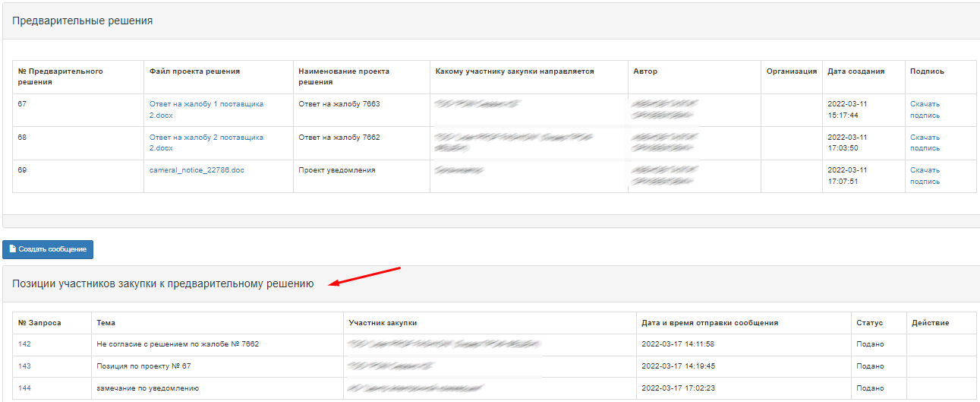This screenshot has height=402, width=980.
Task: Click the Автор column header
Action: (645, 71)
